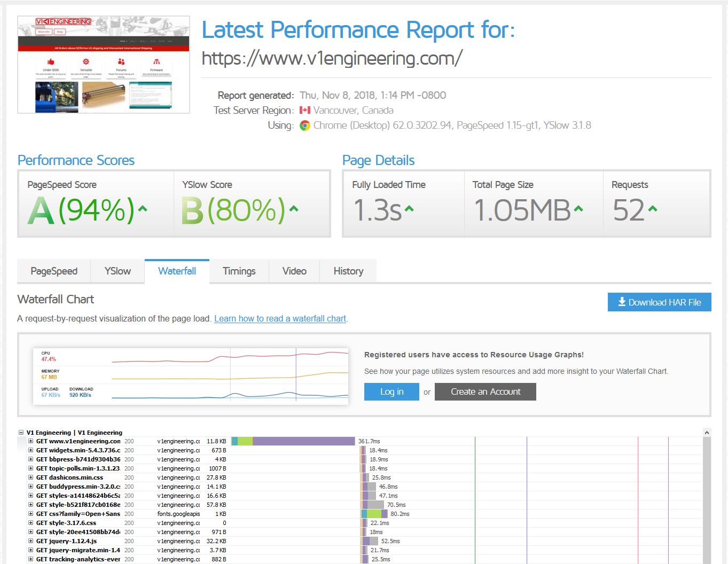The image size is (728, 564).
Task: Expand the GET bbpress-b741d9304b36 request
Action: (31, 459)
